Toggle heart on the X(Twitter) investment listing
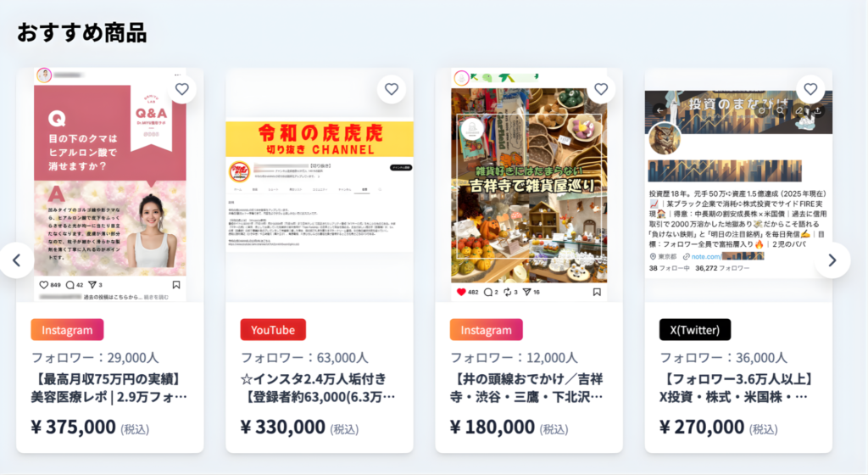This screenshot has width=868, height=475. [810, 89]
